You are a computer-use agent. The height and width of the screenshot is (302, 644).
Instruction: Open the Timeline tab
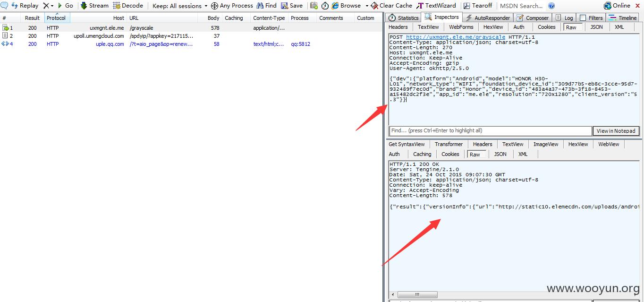pyautogui.click(x=623, y=18)
